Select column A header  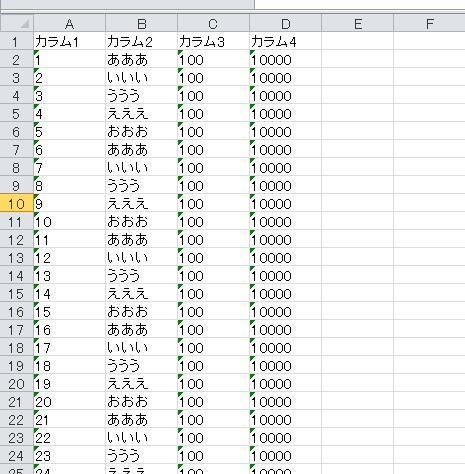[x=70, y=23]
